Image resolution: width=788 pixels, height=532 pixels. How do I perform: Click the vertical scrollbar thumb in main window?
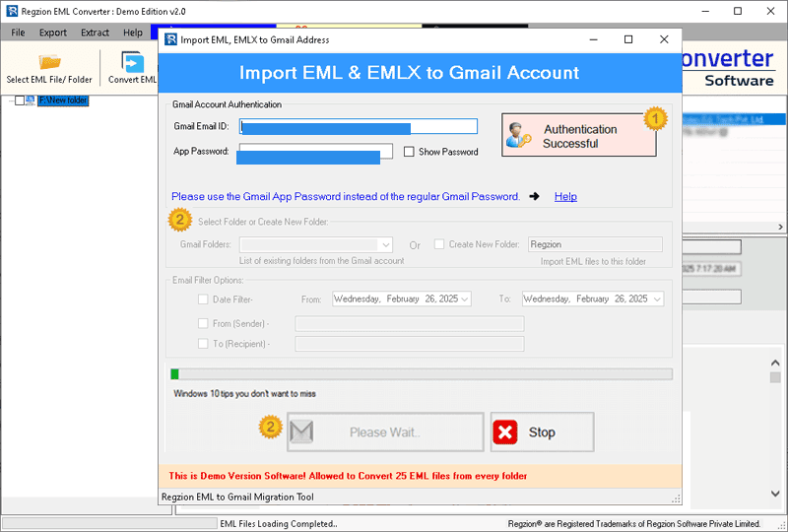[x=775, y=377]
